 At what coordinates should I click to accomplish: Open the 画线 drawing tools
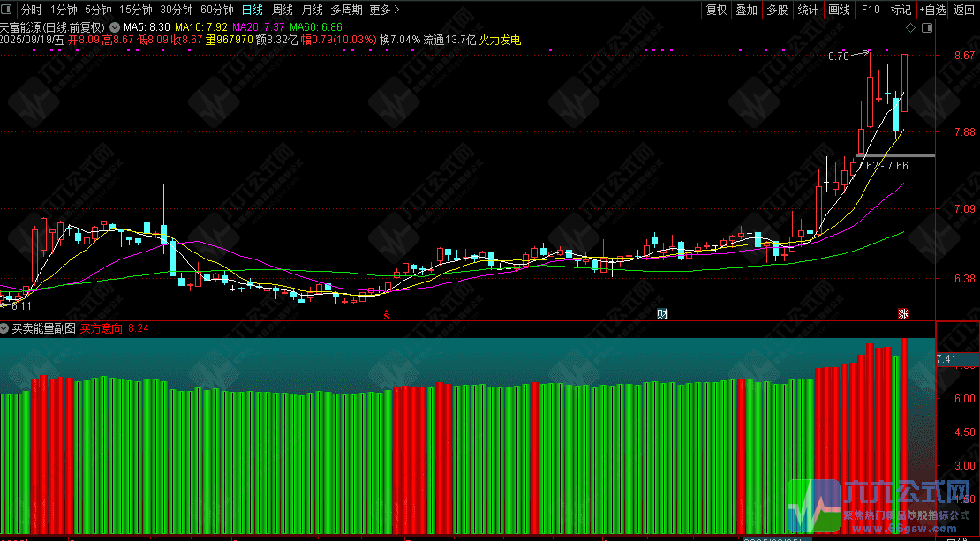(839, 10)
